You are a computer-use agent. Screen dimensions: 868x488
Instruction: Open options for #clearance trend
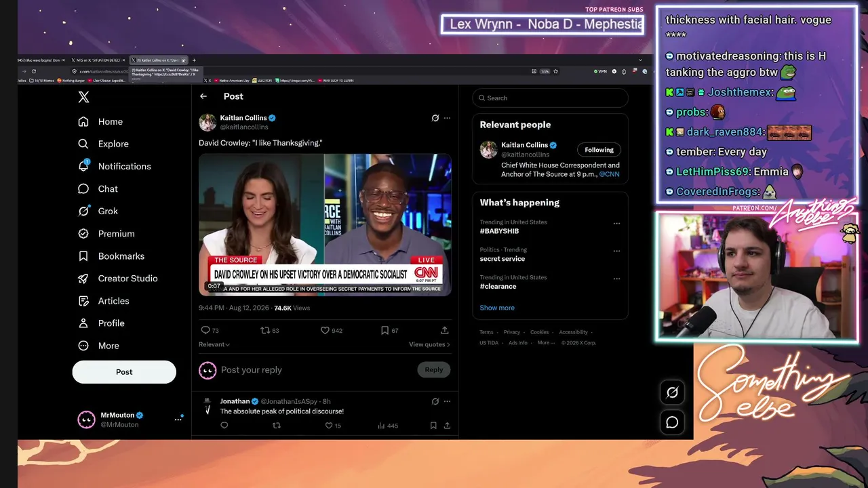pyautogui.click(x=616, y=279)
